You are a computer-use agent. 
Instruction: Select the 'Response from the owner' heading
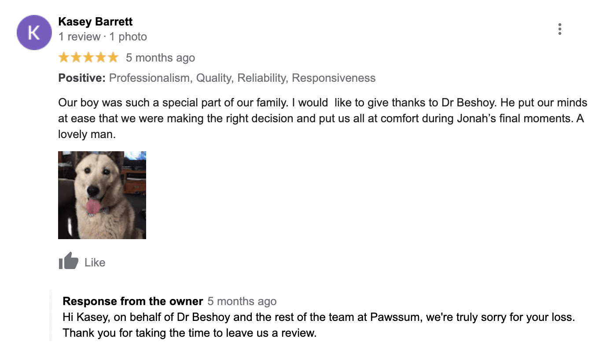(133, 302)
